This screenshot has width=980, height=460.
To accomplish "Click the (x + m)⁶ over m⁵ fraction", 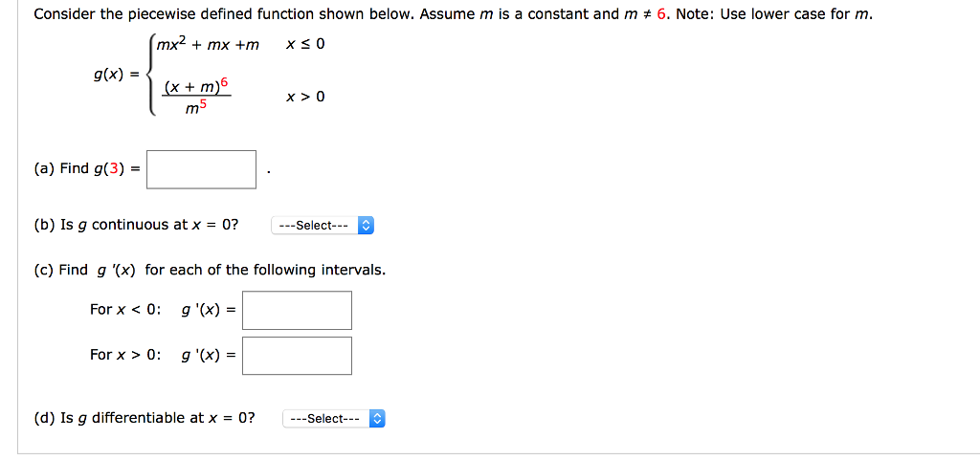I will pyautogui.click(x=197, y=98).
